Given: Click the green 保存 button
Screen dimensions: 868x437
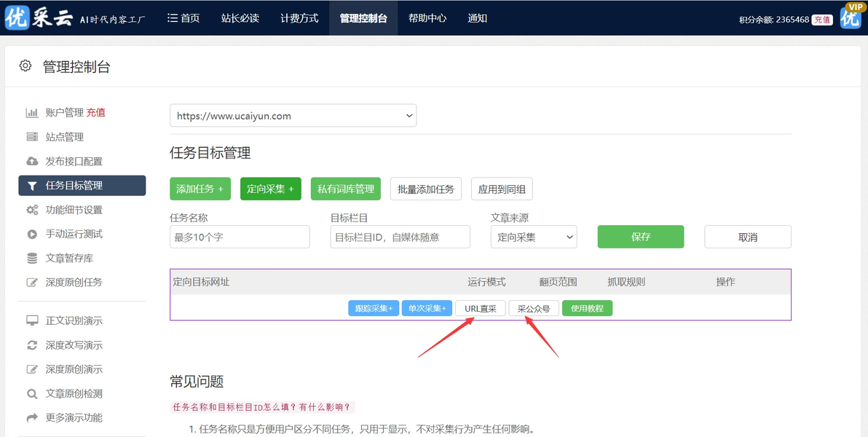Looking at the screenshot, I should (x=641, y=237).
